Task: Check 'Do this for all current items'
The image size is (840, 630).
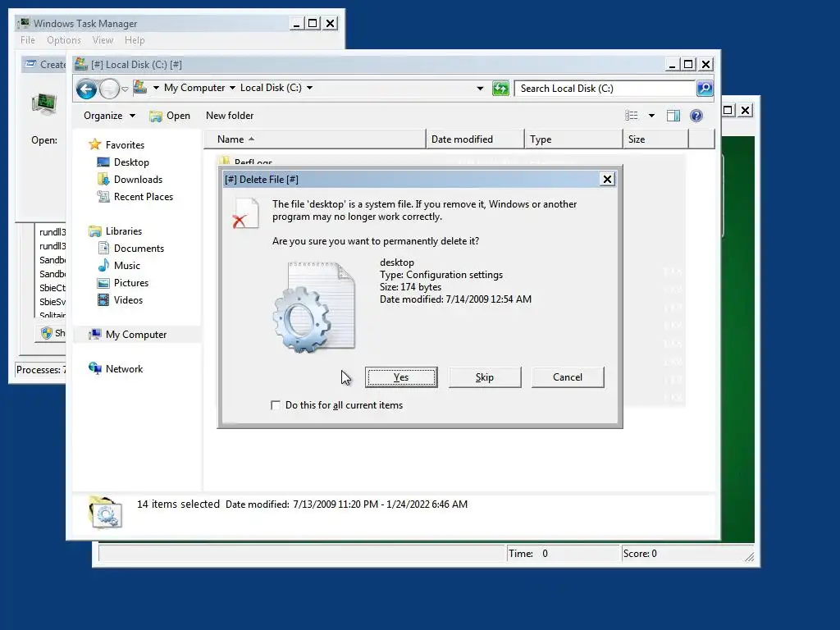Action: (x=276, y=405)
